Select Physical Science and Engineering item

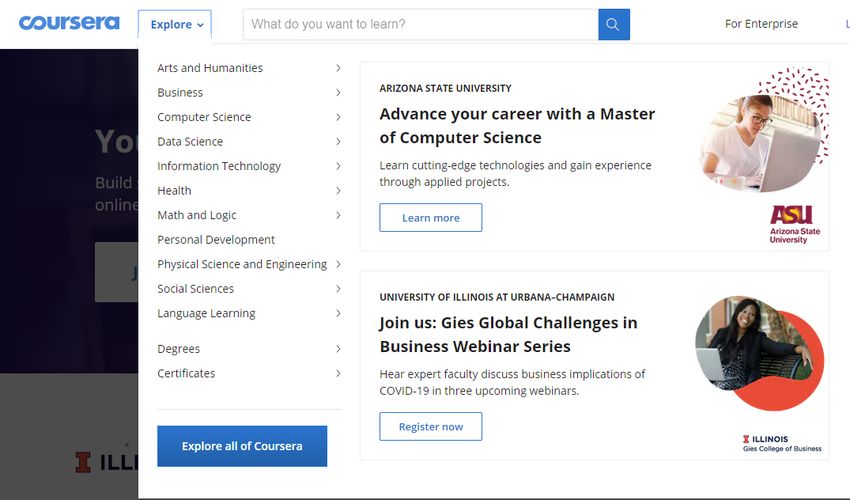pyautogui.click(x=242, y=264)
